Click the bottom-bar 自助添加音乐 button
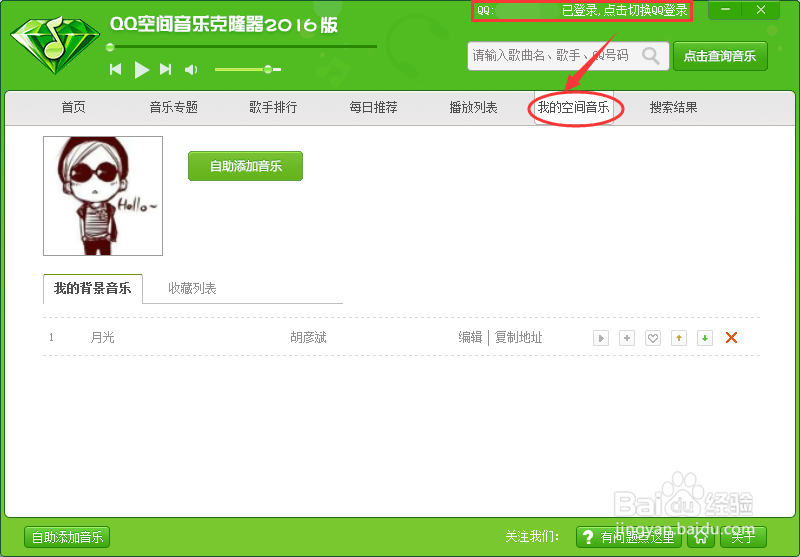800x557 pixels. pyautogui.click(x=67, y=537)
